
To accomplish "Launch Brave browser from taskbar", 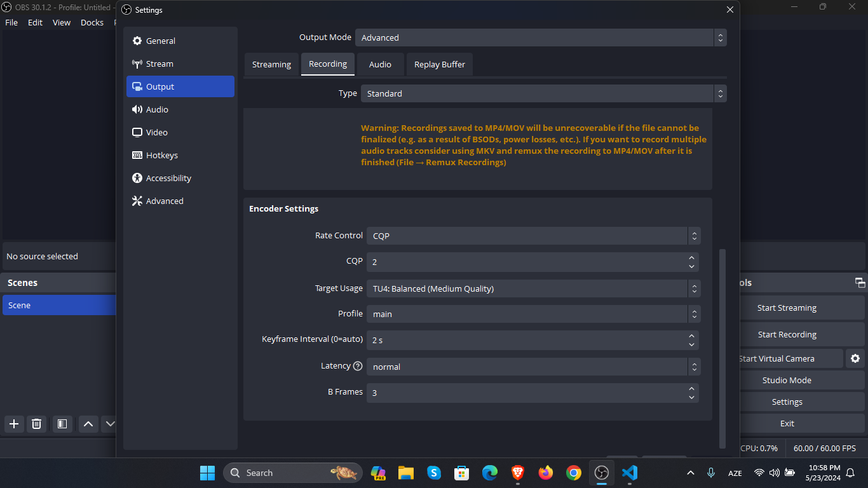I will 518,473.
